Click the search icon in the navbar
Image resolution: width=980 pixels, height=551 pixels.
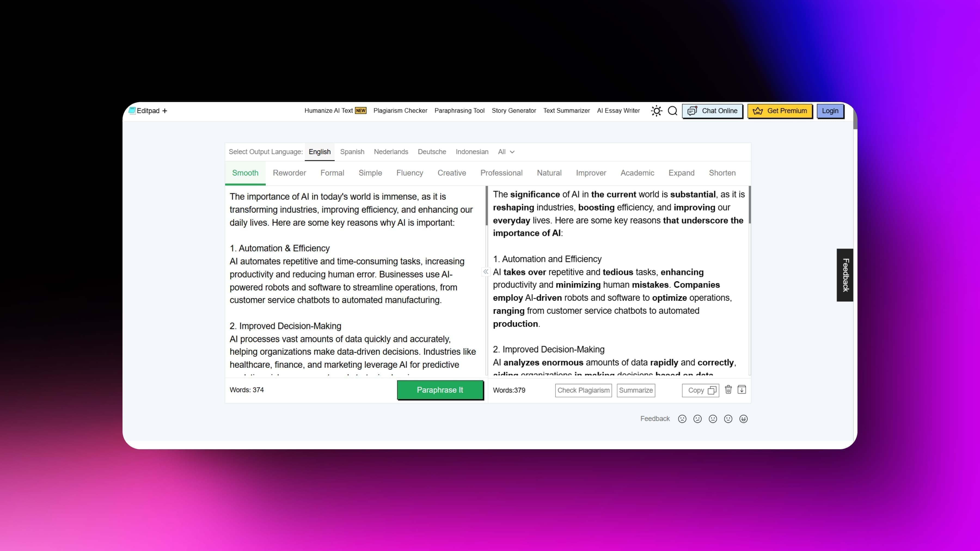672,110
